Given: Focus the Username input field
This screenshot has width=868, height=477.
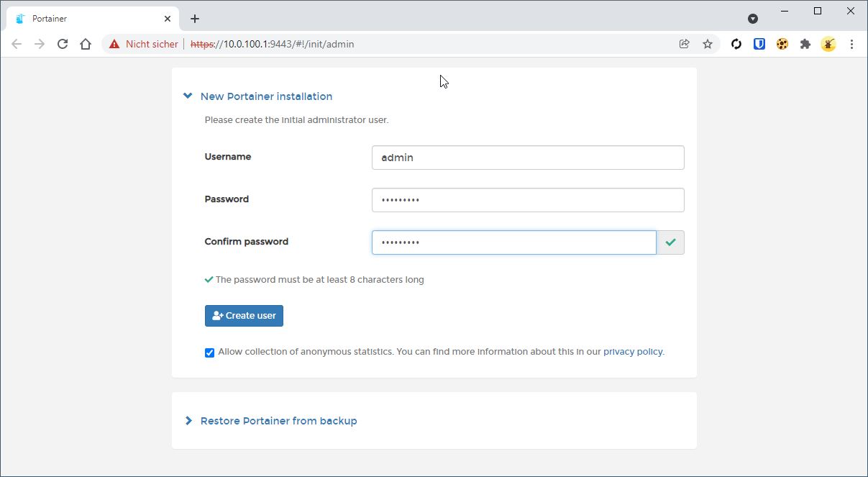Looking at the screenshot, I should point(528,158).
